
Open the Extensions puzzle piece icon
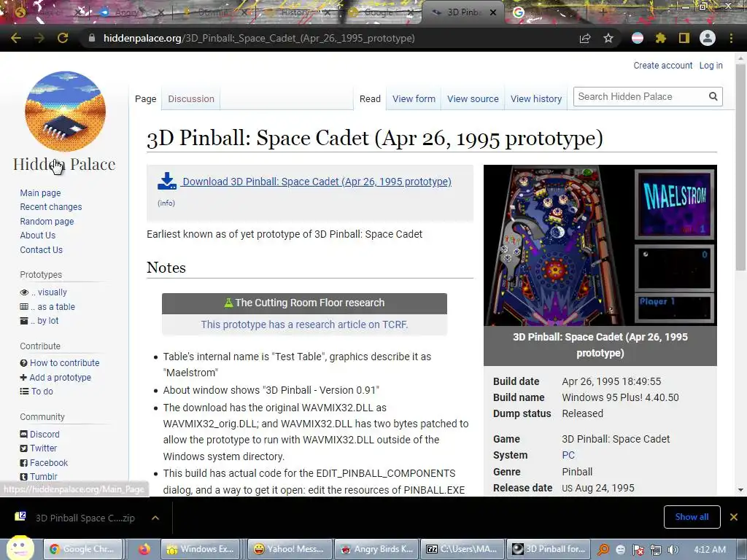[x=661, y=38]
